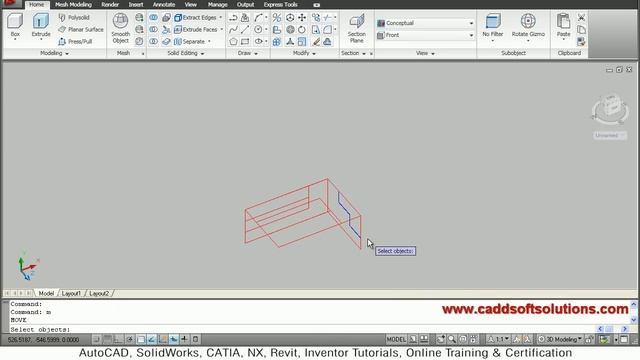Open the Render ribbon tab

click(x=110, y=4)
